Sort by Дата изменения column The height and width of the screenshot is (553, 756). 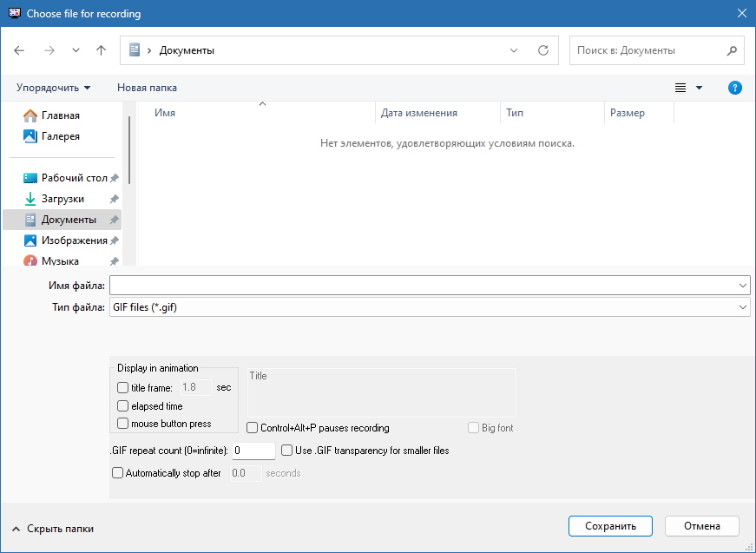(418, 113)
